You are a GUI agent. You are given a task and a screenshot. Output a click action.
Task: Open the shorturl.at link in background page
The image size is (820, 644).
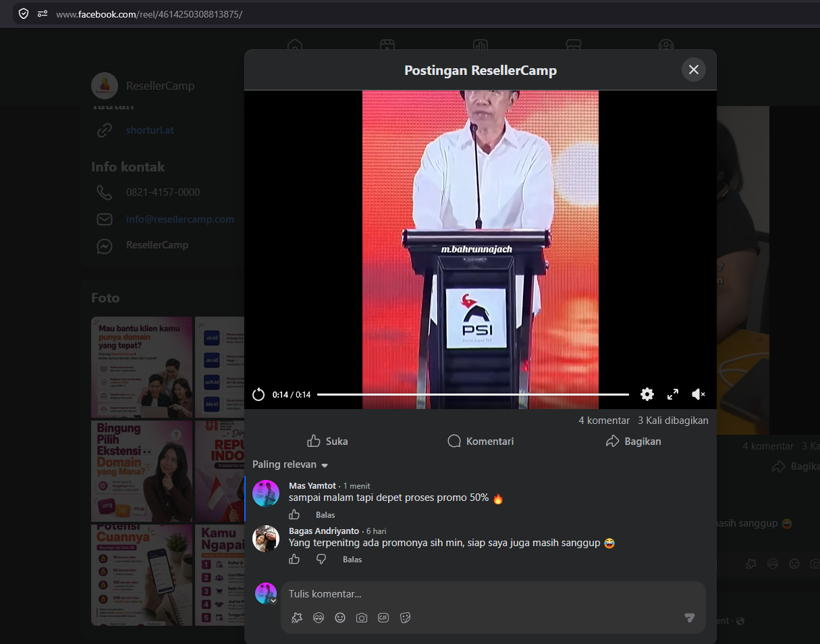point(150,130)
